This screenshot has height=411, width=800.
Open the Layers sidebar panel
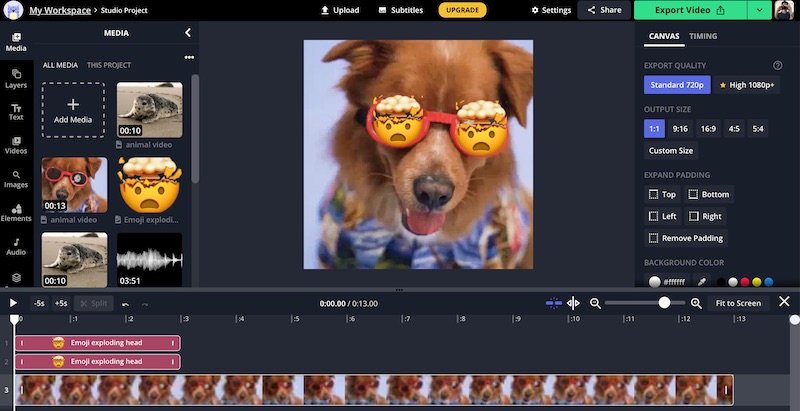[x=16, y=77]
